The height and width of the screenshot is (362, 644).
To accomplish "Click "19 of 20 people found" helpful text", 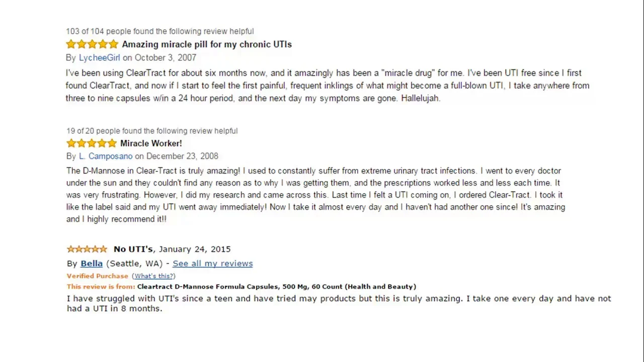I will click(152, 131).
